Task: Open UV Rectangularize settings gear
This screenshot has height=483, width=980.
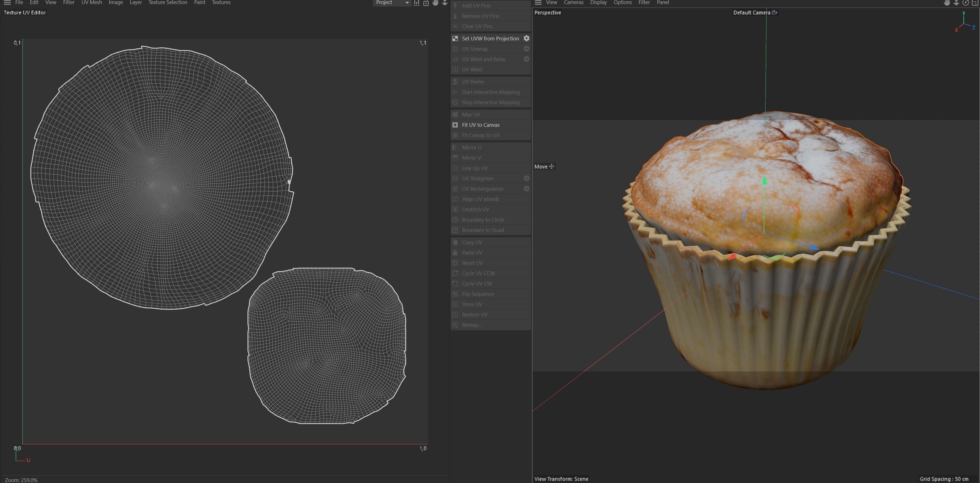Action: [527, 188]
